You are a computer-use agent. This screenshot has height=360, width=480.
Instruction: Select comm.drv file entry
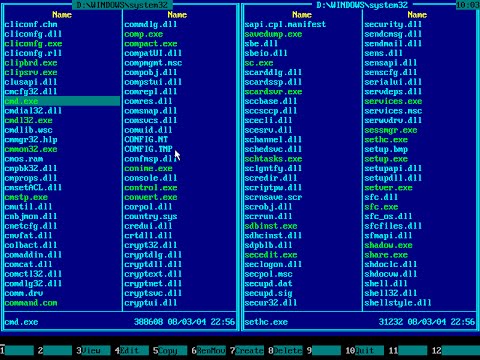24,293
